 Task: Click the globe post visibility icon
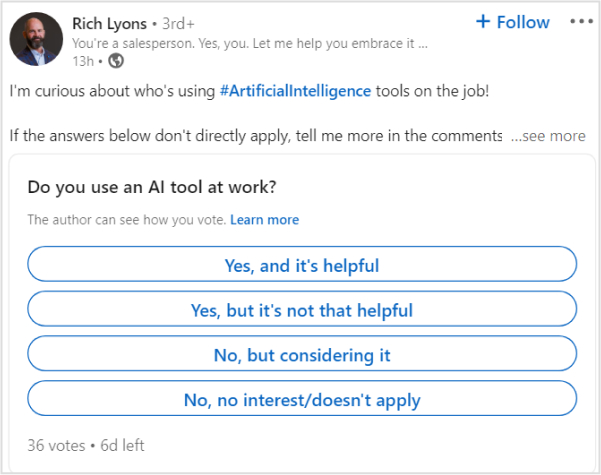[116, 60]
